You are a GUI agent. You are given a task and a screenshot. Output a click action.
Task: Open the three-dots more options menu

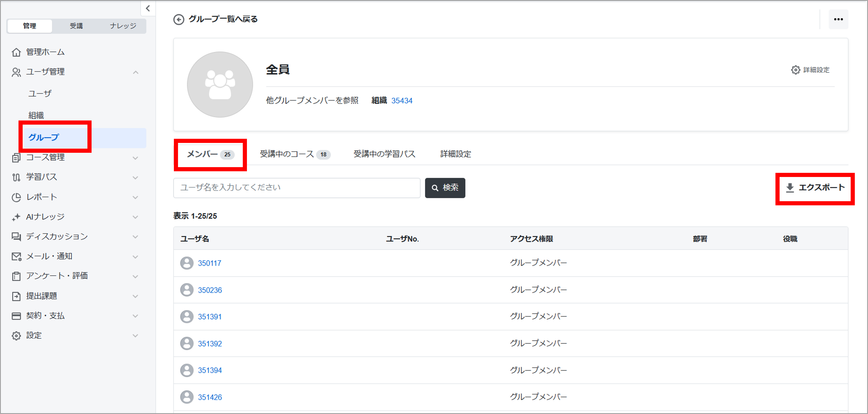click(838, 19)
